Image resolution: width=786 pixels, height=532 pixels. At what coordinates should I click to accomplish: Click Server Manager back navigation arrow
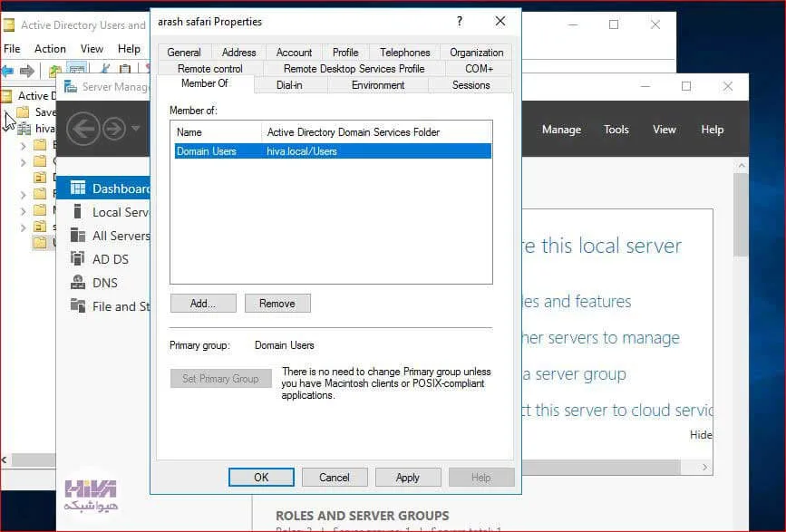tap(82, 129)
